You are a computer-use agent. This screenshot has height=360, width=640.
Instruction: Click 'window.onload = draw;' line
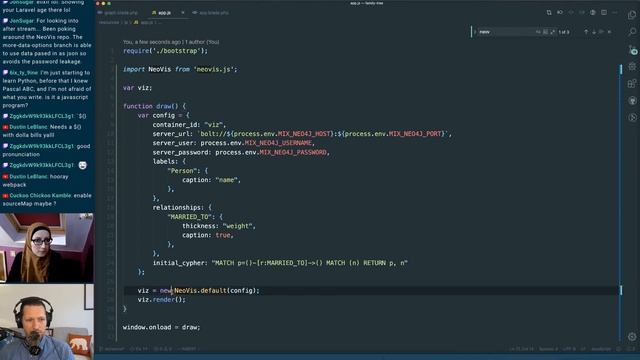162,327
